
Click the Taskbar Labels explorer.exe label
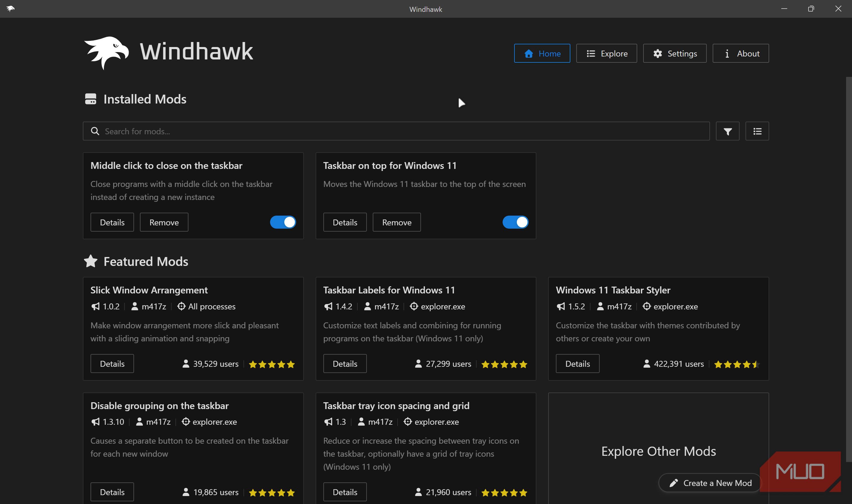pos(443,306)
